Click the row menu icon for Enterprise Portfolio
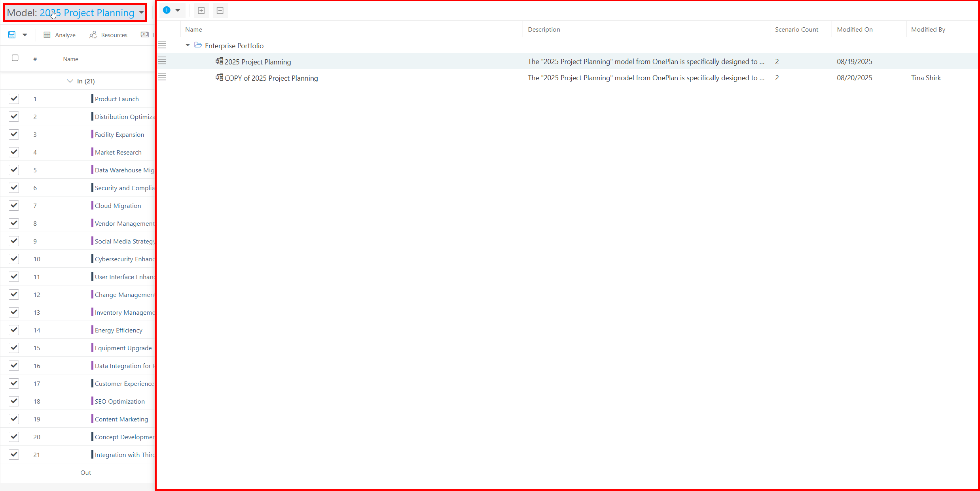Image resolution: width=980 pixels, height=491 pixels. [162, 45]
